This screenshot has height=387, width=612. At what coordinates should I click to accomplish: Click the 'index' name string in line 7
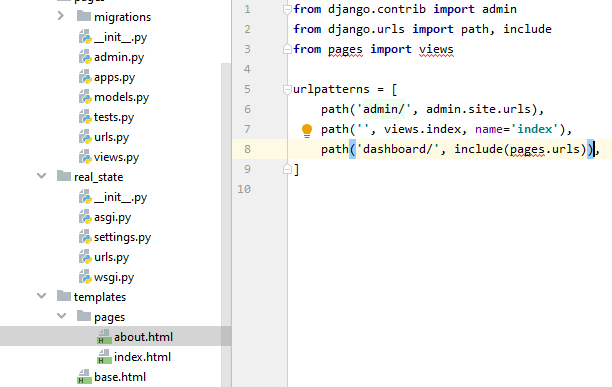click(x=534, y=129)
